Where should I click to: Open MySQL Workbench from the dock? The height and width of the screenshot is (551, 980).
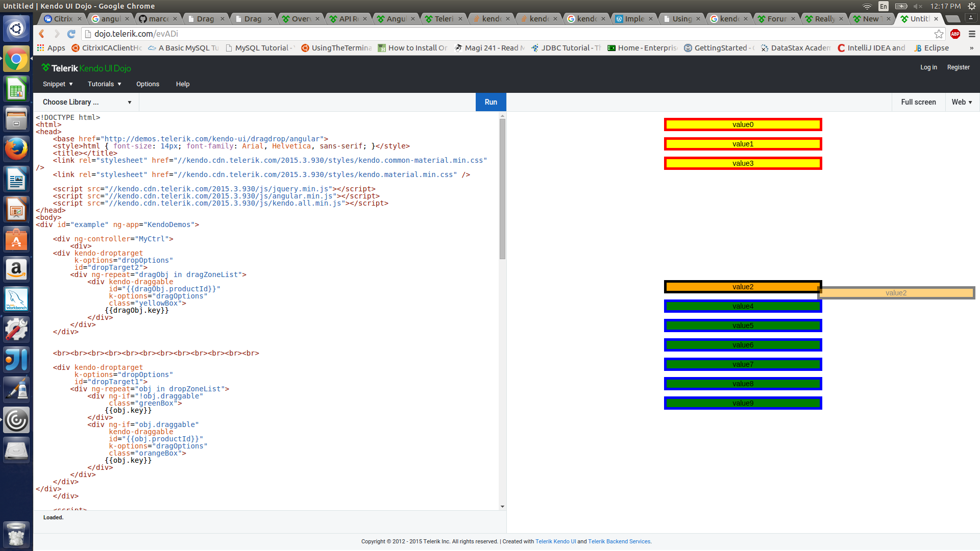click(16, 299)
